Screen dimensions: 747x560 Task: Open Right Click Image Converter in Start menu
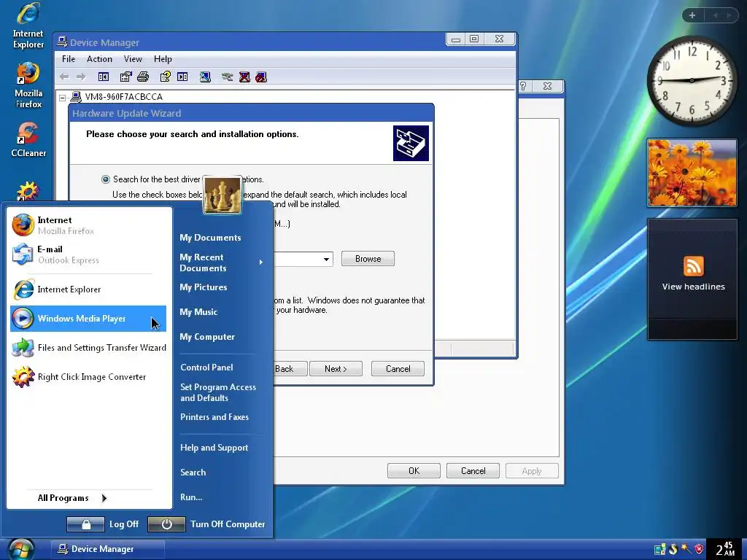[88, 377]
